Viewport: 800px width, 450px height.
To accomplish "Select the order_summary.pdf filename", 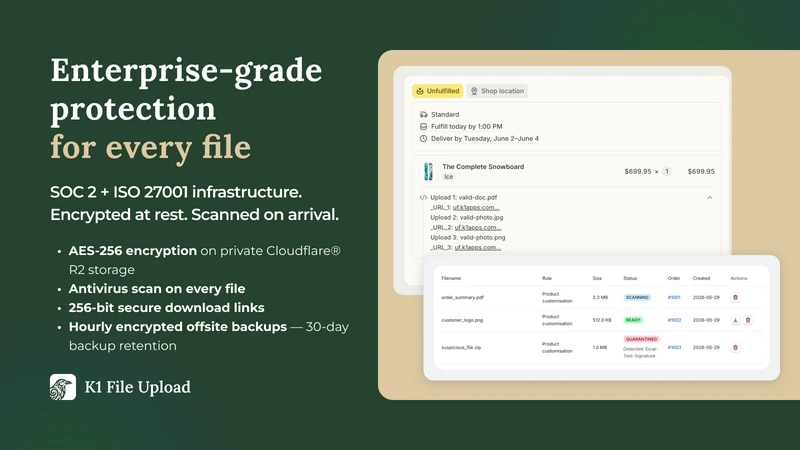I will (462, 297).
